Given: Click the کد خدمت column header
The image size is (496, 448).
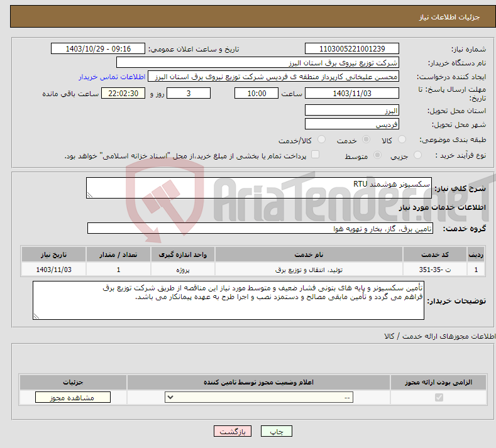Looking at the screenshot, I should (435, 254).
